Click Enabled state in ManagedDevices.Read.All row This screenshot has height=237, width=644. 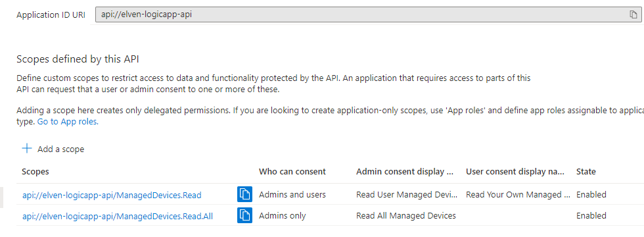click(x=591, y=216)
